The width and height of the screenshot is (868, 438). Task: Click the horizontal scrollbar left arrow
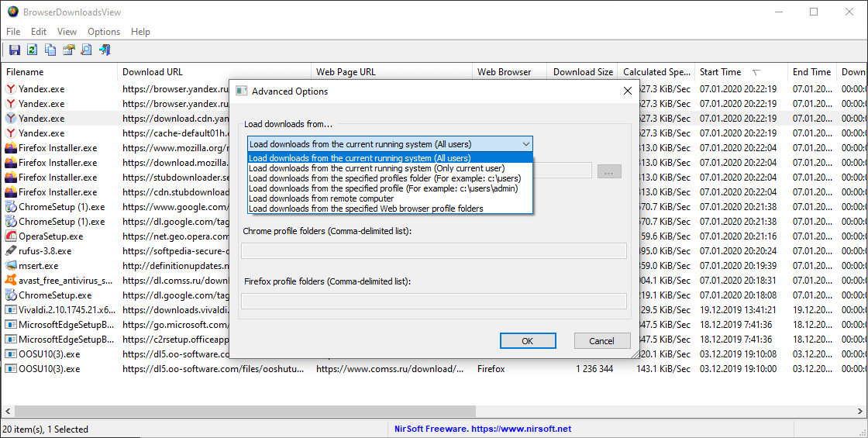(7, 411)
